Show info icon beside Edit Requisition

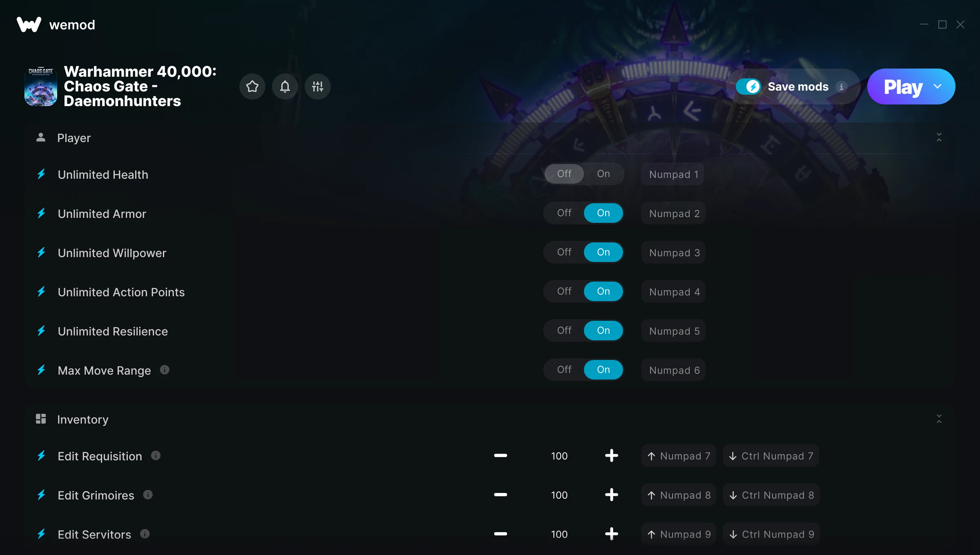click(156, 455)
